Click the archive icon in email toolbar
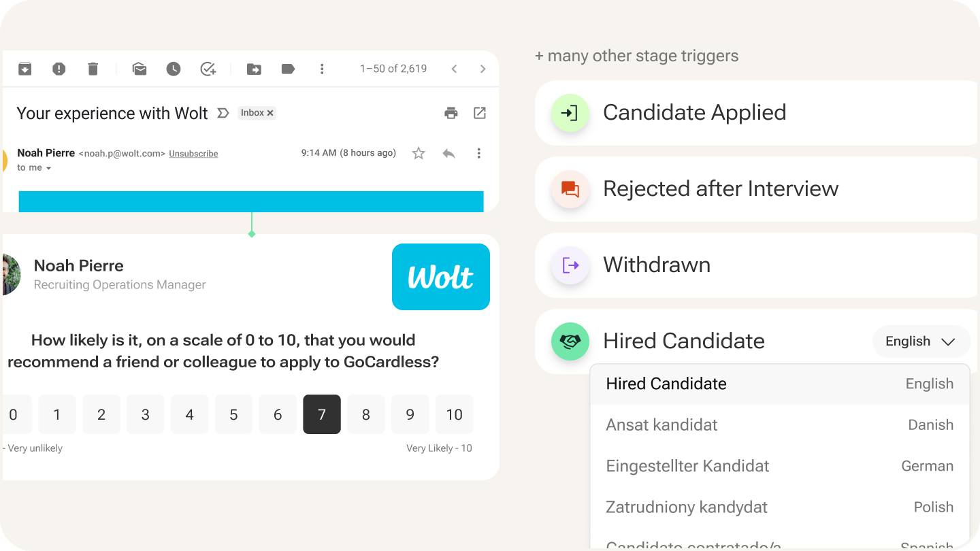This screenshot has height=551, width=980. 25,69
